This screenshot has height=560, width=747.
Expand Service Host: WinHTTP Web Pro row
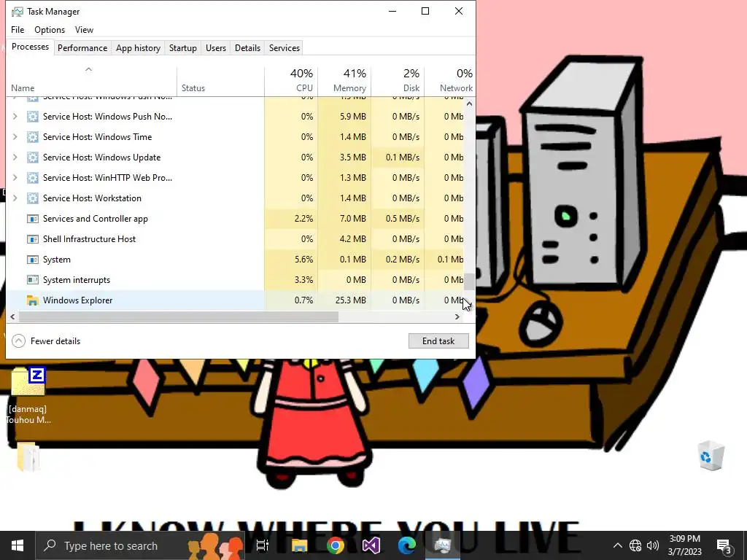(x=15, y=178)
